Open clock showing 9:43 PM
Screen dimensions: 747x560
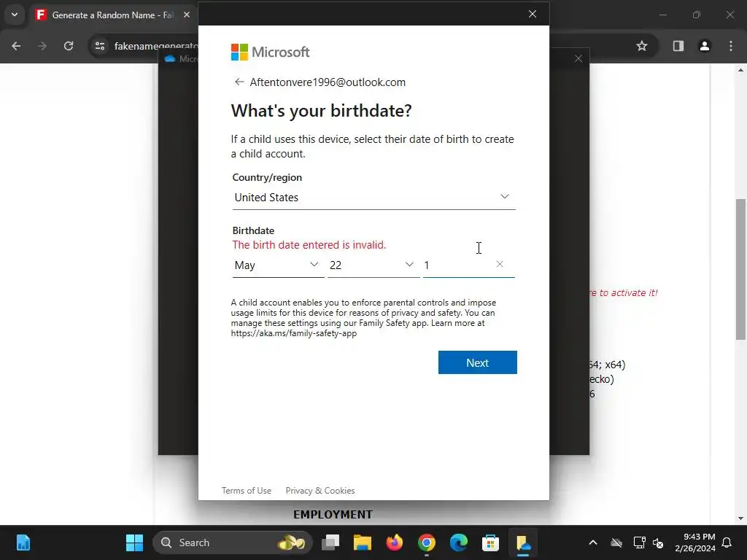tap(694, 542)
